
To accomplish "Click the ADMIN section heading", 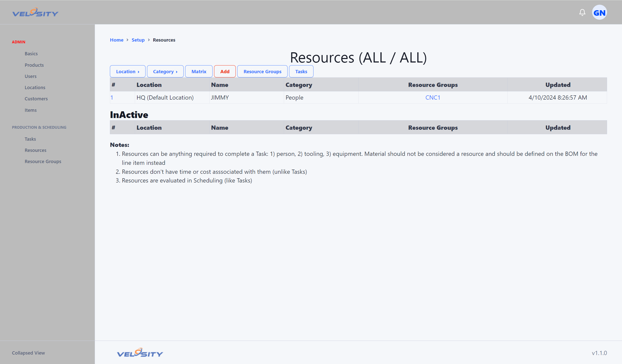I will (x=19, y=42).
